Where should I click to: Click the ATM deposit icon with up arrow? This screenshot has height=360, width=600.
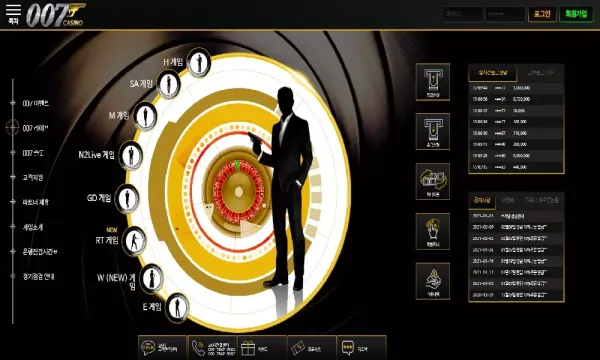click(433, 82)
